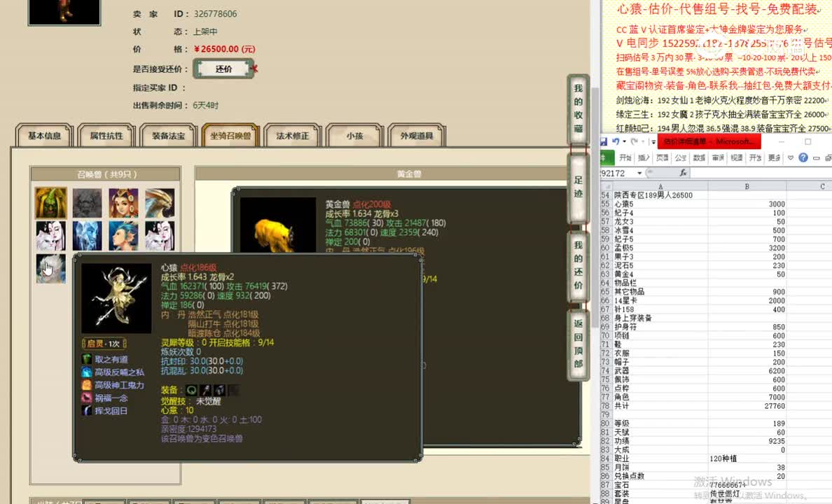Switch to the 法术修正 tab

tap(292, 136)
